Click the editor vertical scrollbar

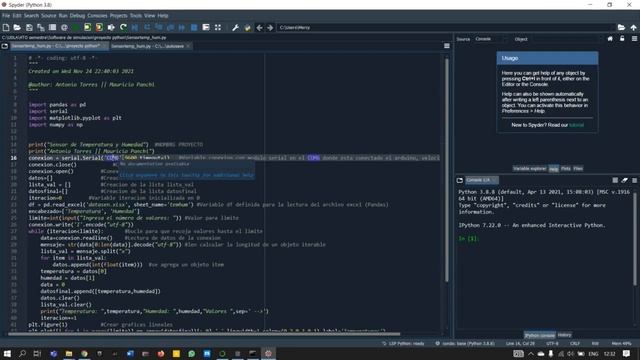[x=447, y=169]
